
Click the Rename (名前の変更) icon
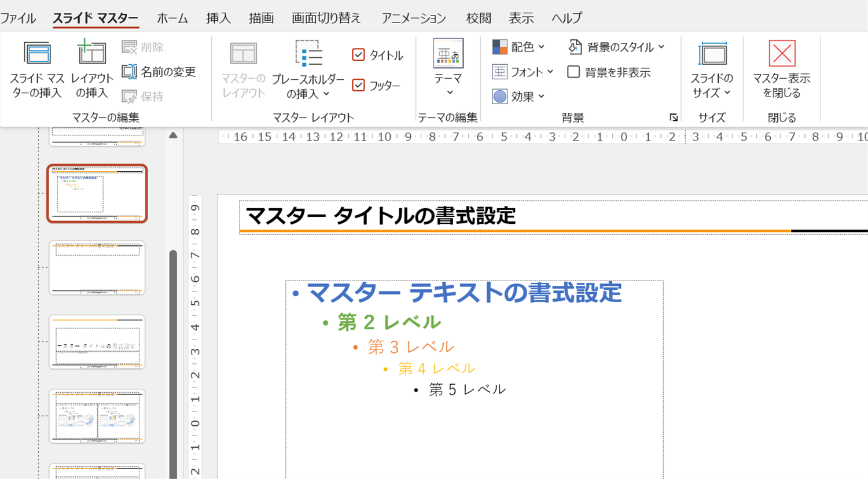coord(129,72)
